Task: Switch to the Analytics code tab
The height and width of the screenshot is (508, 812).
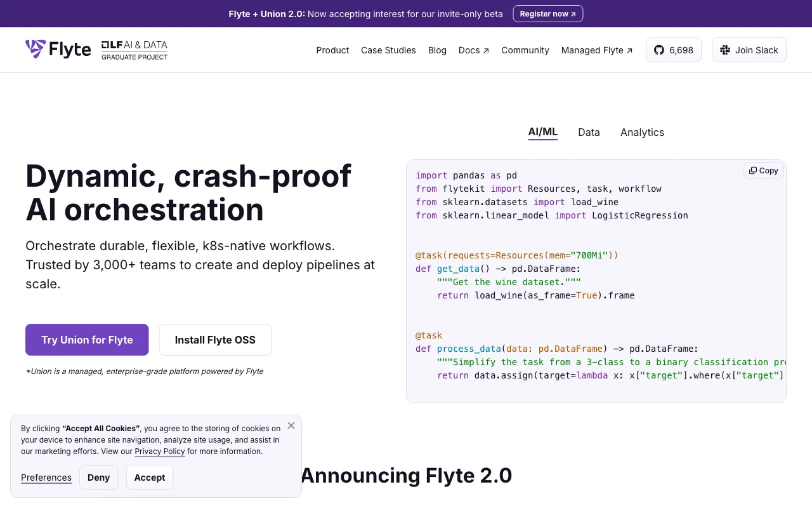Action: tap(642, 132)
